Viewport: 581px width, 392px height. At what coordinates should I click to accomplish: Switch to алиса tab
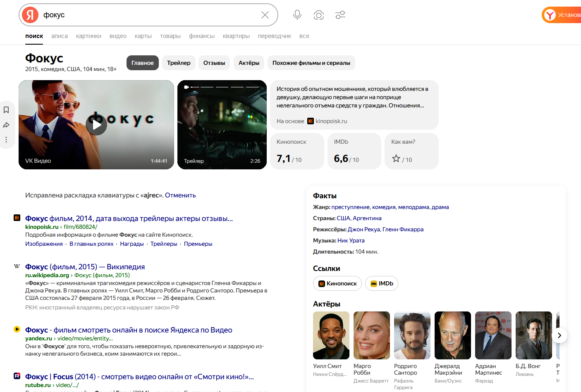click(x=60, y=36)
